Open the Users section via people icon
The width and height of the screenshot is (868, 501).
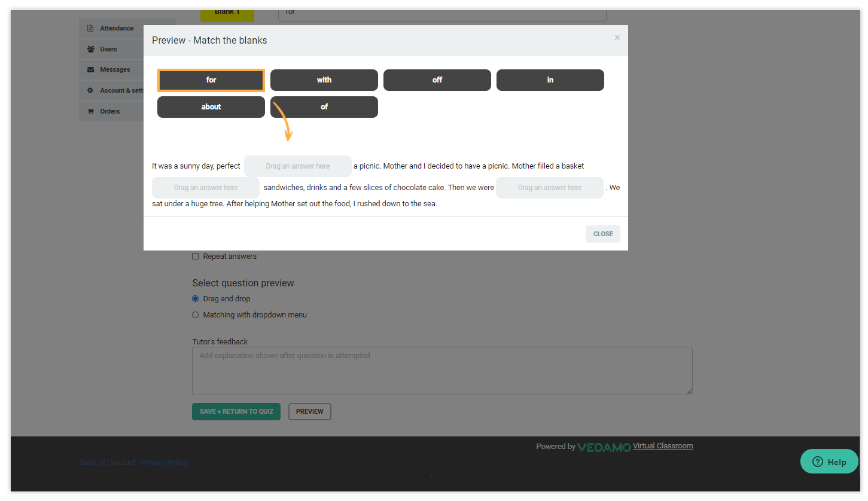pyautogui.click(x=91, y=48)
